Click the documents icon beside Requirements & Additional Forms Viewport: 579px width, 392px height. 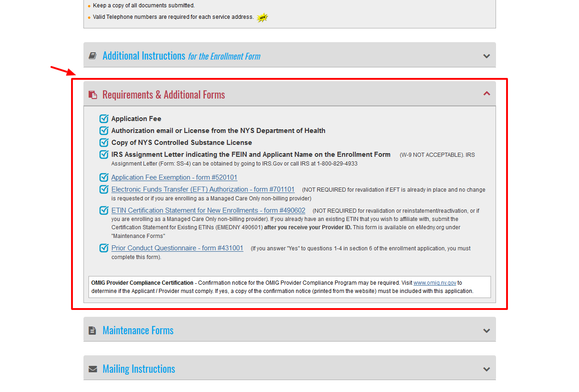[93, 94]
